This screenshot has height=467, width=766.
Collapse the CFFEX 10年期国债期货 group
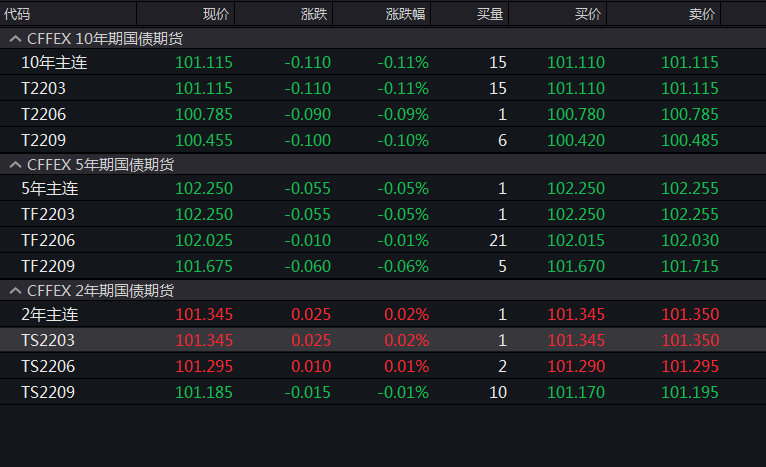[15, 38]
